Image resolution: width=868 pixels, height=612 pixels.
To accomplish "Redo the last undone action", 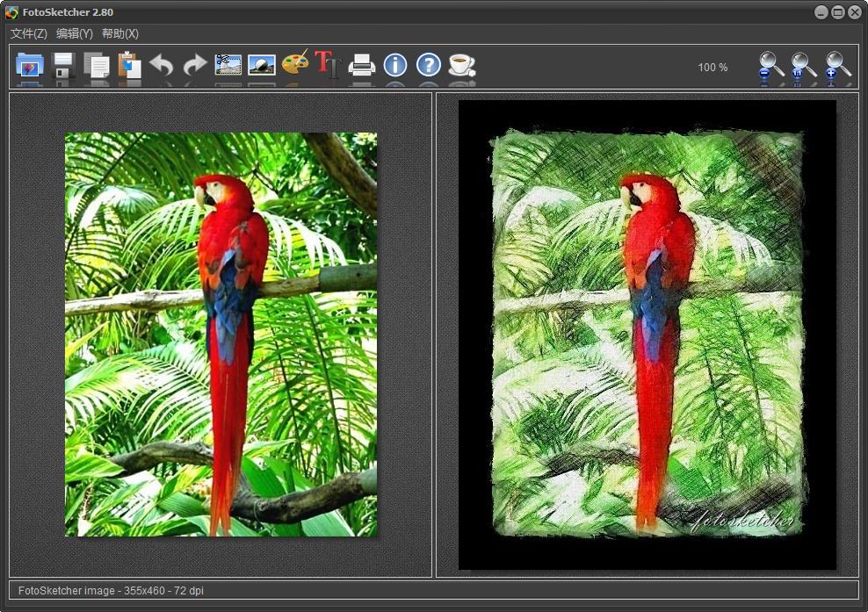I will point(194,66).
